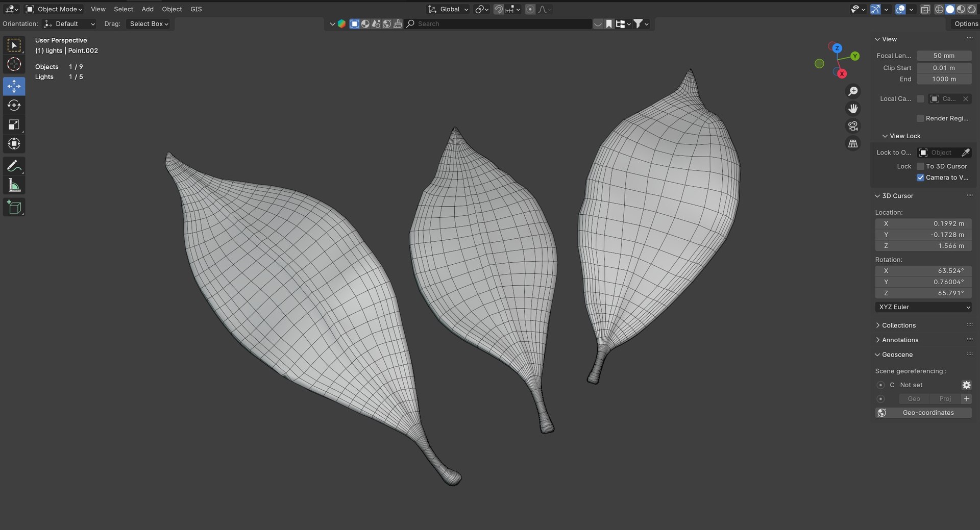Click the Geo button in Geoscene

pos(914,399)
